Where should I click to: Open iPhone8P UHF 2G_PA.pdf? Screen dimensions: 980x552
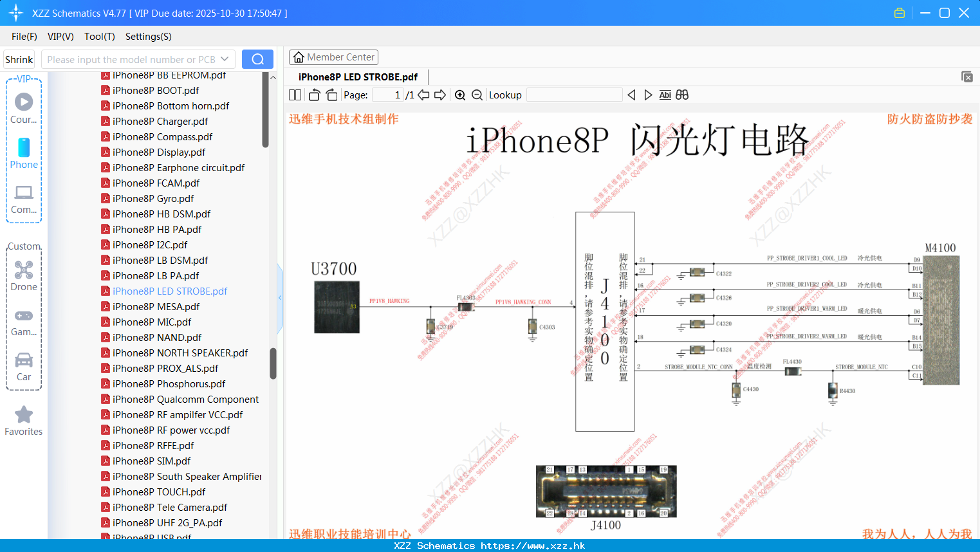tap(167, 523)
